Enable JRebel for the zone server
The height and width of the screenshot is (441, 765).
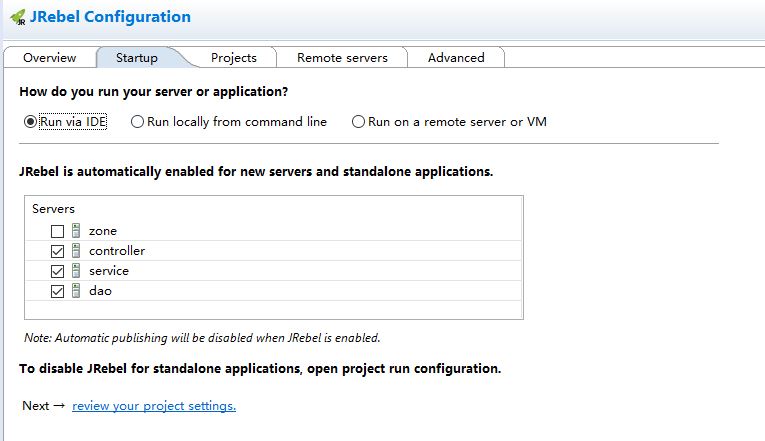pos(57,231)
